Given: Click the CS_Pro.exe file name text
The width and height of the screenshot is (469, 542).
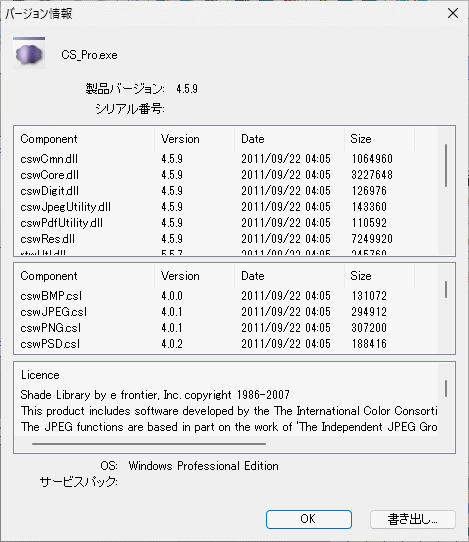Looking at the screenshot, I should click(x=89, y=55).
